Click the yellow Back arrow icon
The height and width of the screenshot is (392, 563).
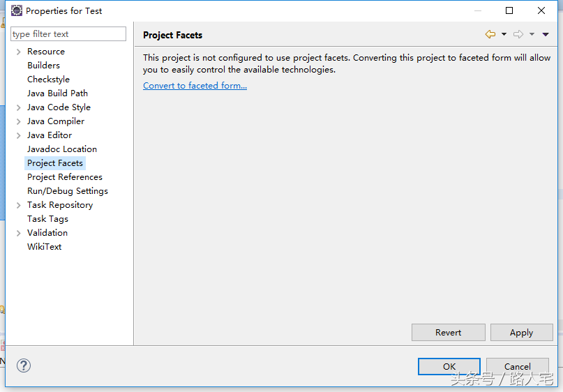coord(490,34)
